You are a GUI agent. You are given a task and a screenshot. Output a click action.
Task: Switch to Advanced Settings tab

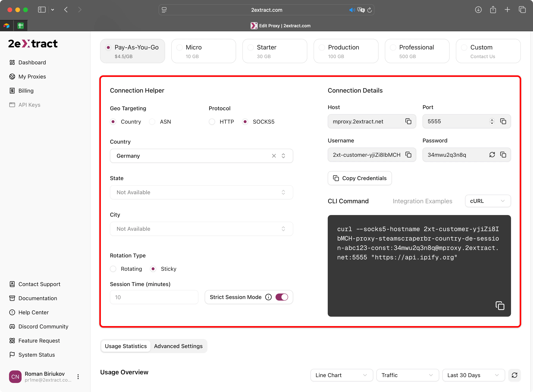178,346
